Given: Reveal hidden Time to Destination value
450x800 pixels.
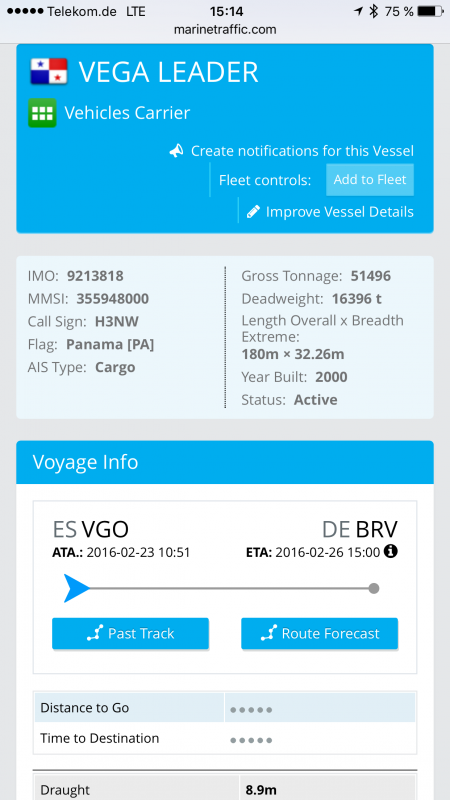Looking at the screenshot, I should click(x=251, y=740).
